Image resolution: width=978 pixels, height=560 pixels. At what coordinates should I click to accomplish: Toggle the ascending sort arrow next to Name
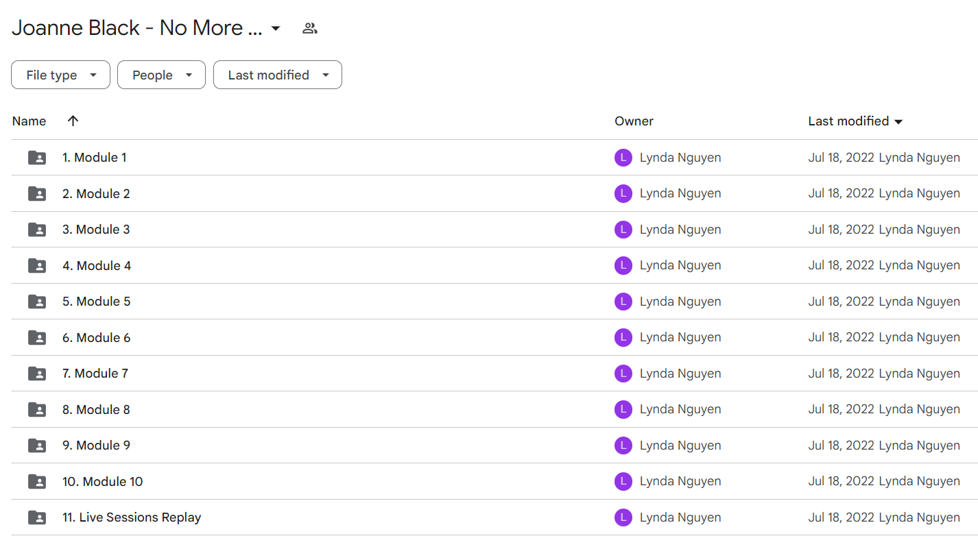73,121
